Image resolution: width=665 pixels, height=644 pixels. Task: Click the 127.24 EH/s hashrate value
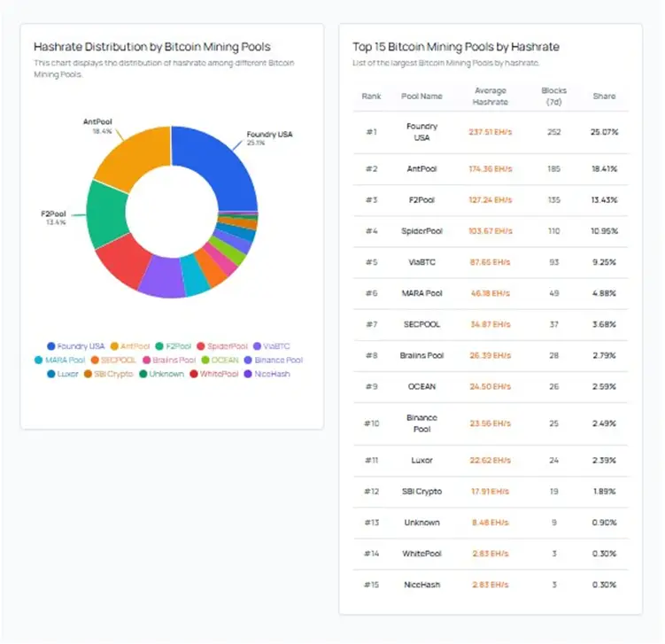coord(491,200)
